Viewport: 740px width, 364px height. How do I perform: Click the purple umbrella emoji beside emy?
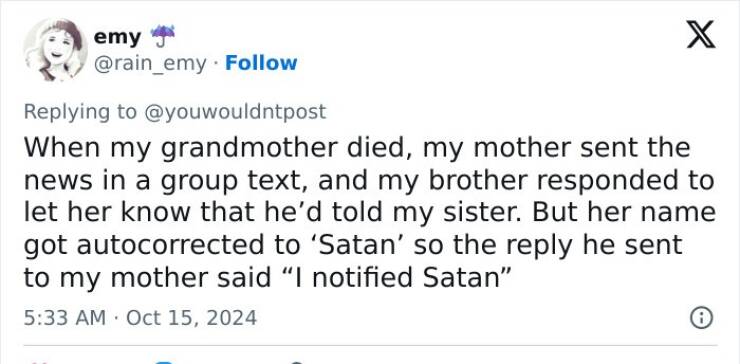coord(162,36)
